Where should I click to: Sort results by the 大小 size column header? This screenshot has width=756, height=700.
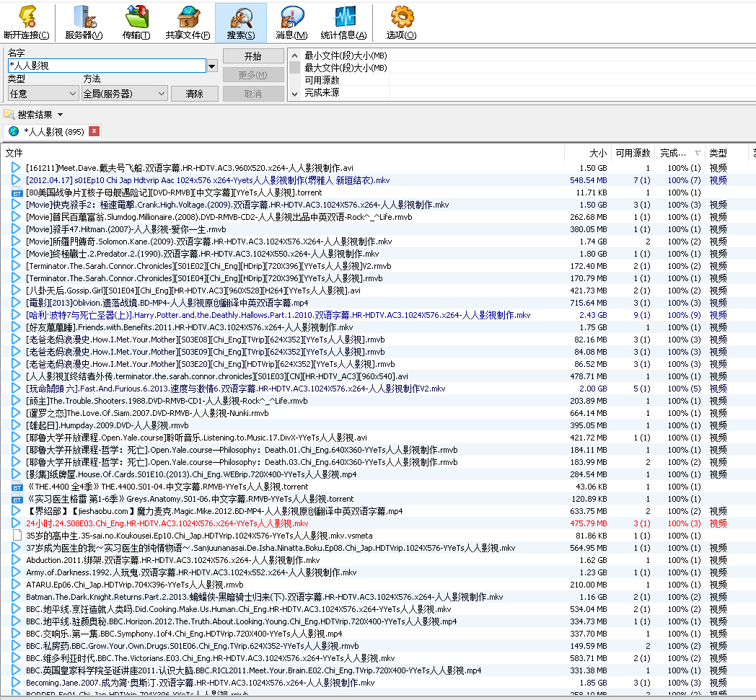click(597, 153)
